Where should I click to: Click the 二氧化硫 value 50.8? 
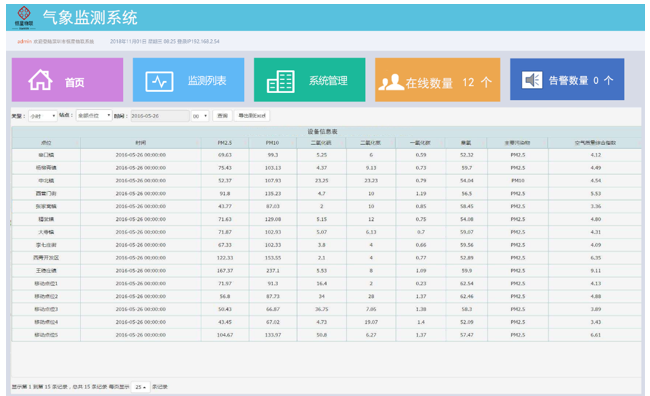point(321,335)
